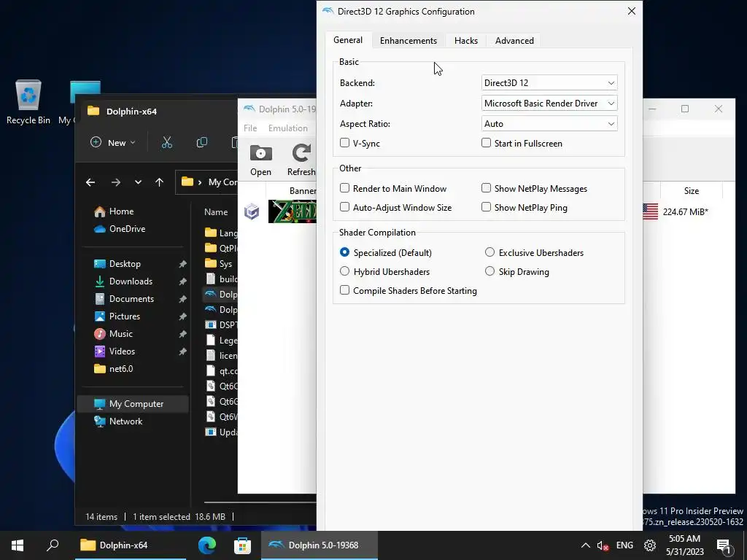
Task: Select the Sys folder in file list
Action: pos(219,264)
